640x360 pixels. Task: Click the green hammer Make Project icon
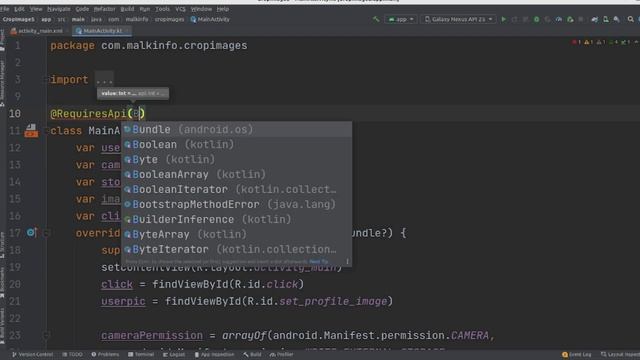tap(376, 19)
